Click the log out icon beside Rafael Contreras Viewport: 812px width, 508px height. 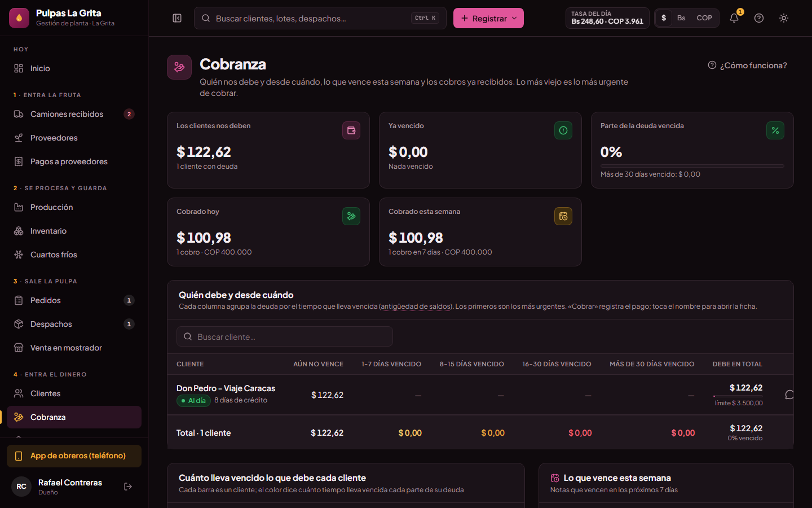pyautogui.click(x=128, y=487)
